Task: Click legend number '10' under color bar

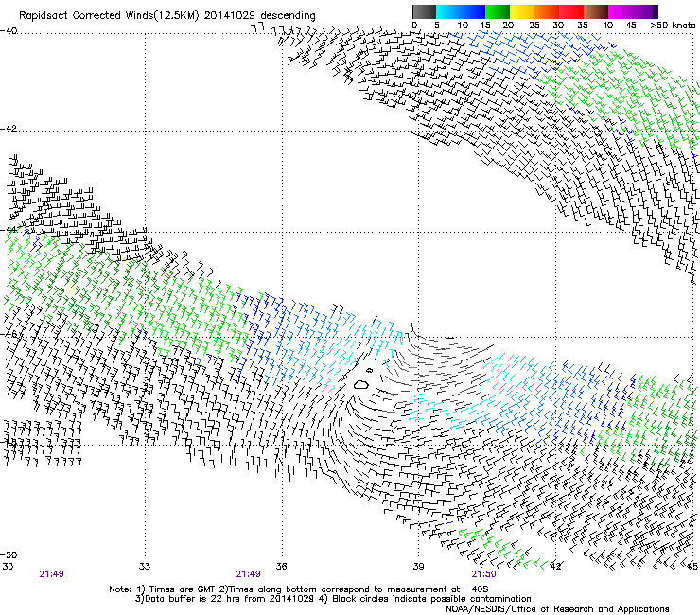Action: (x=463, y=25)
